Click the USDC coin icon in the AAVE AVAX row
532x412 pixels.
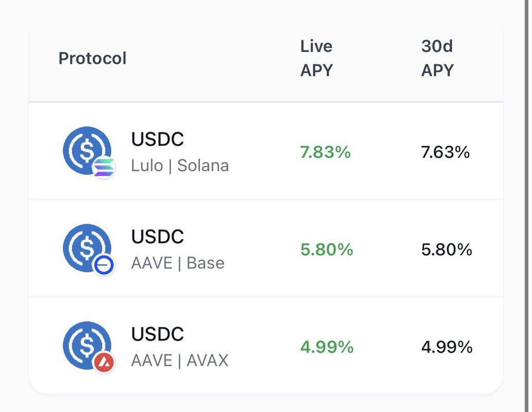(x=86, y=345)
